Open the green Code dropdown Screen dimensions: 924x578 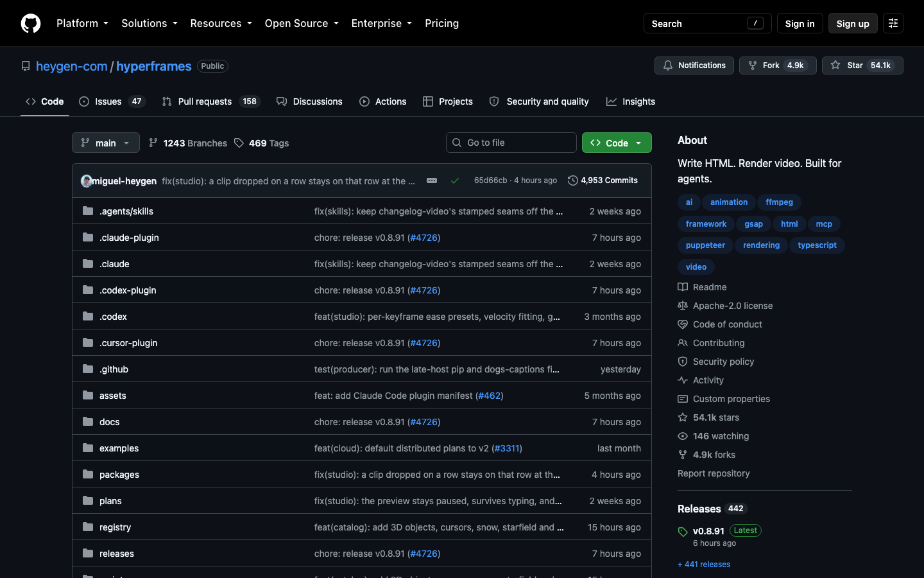(x=617, y=143)
